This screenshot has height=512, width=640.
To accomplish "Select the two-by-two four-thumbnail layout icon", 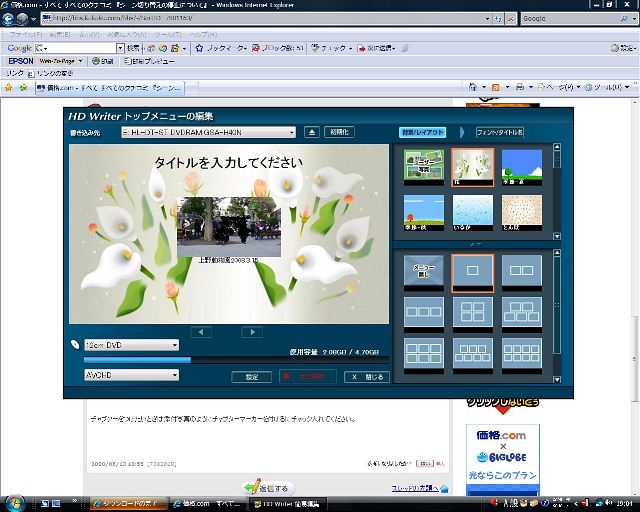I will (x=473, y=314).
